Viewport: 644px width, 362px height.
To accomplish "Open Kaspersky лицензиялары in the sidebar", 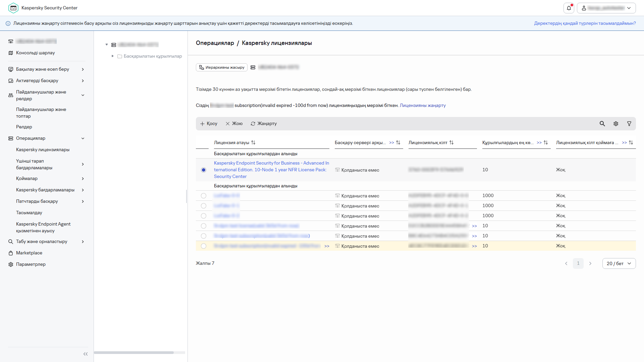I will 43,150.
